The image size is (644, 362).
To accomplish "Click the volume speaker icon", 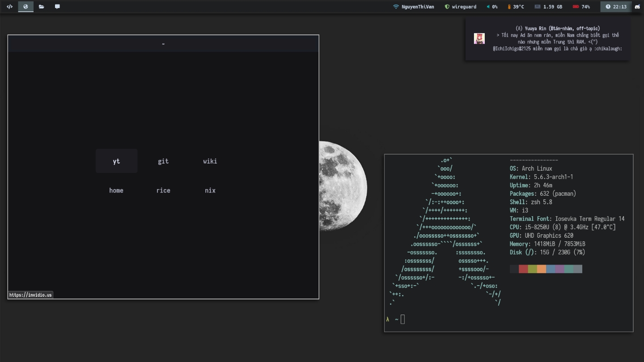I will [488, 7].
